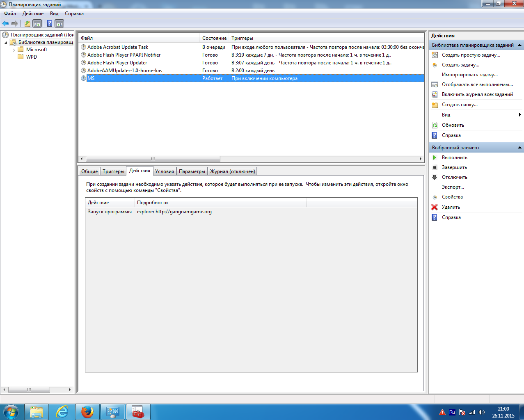Click the green Refresh icon

[435, 125]
